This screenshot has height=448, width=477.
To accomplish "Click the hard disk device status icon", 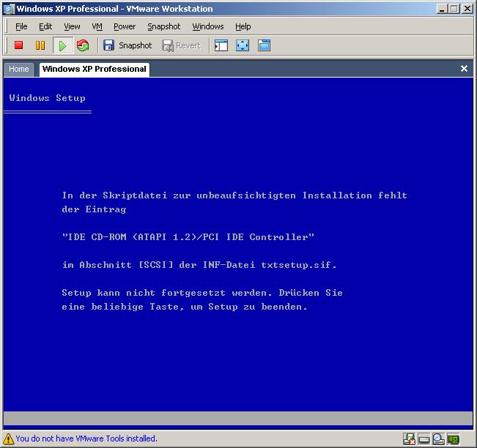I will coord(424,439).
